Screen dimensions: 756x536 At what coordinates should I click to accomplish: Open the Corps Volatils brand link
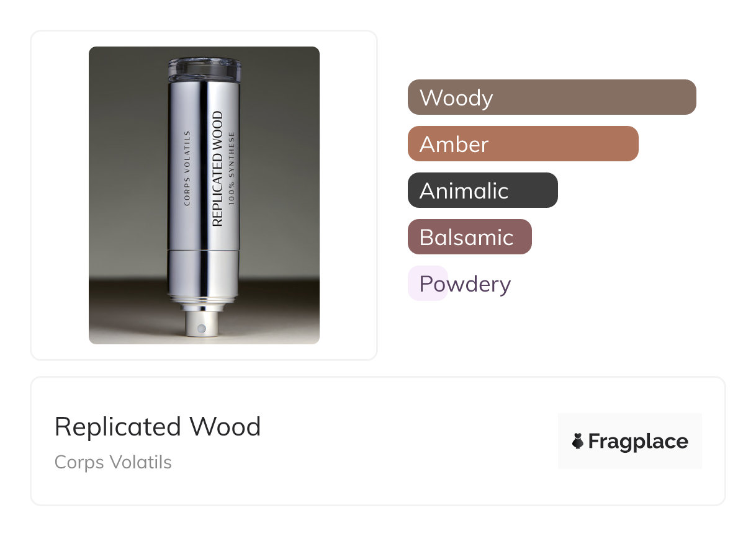(x=113, y=462)
